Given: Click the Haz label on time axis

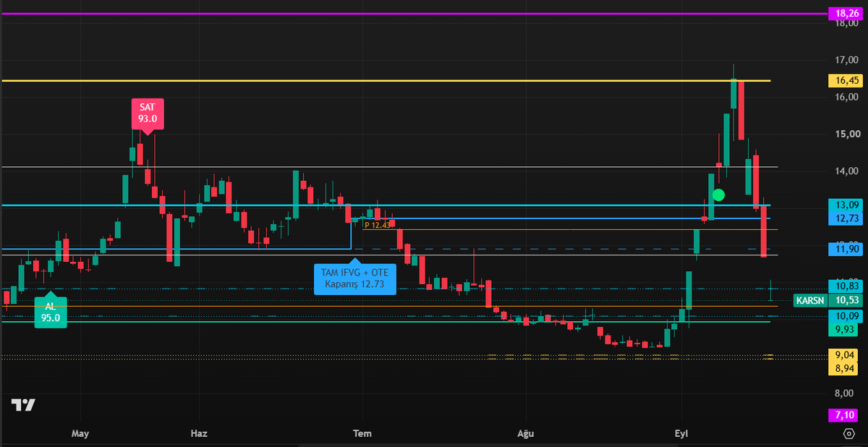Looking at the screenshot, I should pos(198,433).
